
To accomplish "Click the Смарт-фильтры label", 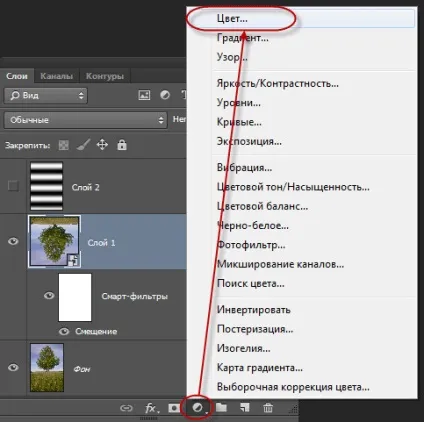I will pyautogui.click(x=135, y=296).
